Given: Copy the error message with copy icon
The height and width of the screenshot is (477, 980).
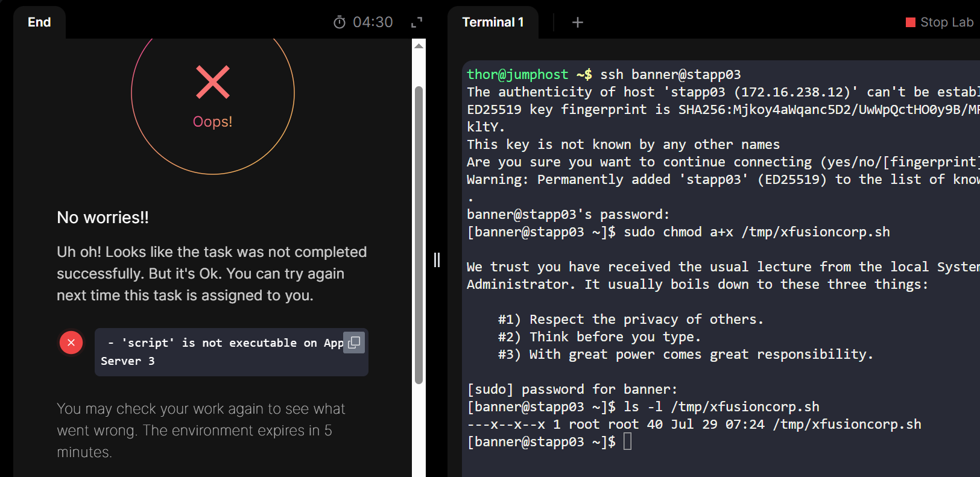Looking at the screenshot, I should (x=354, y=343).
